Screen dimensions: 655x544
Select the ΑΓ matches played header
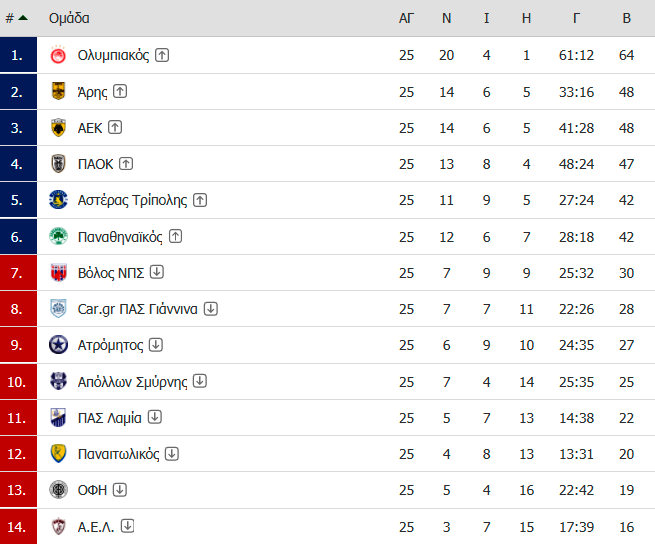[x=406, y=18]
